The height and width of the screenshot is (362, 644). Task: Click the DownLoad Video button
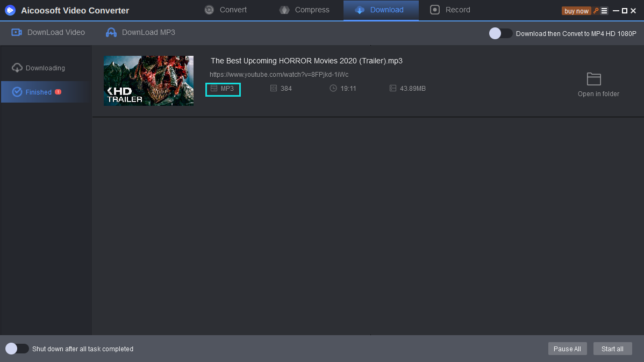(x=48, y=32)
